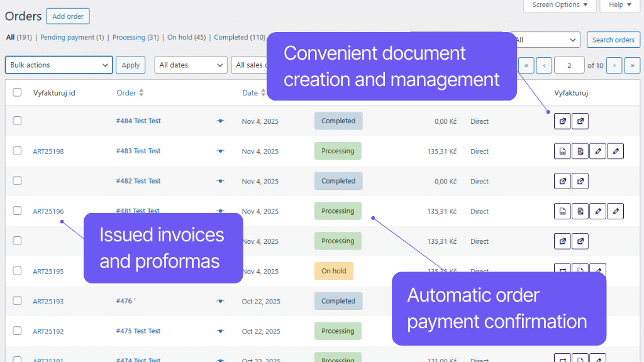
Task: Open invoice ART25198 link
Action: tap(48, 151)
